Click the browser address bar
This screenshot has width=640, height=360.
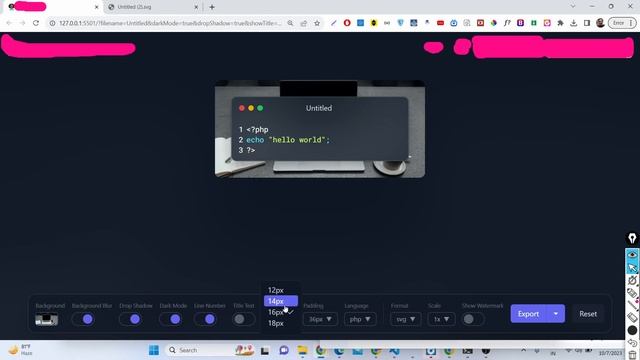tap(169, 23)
